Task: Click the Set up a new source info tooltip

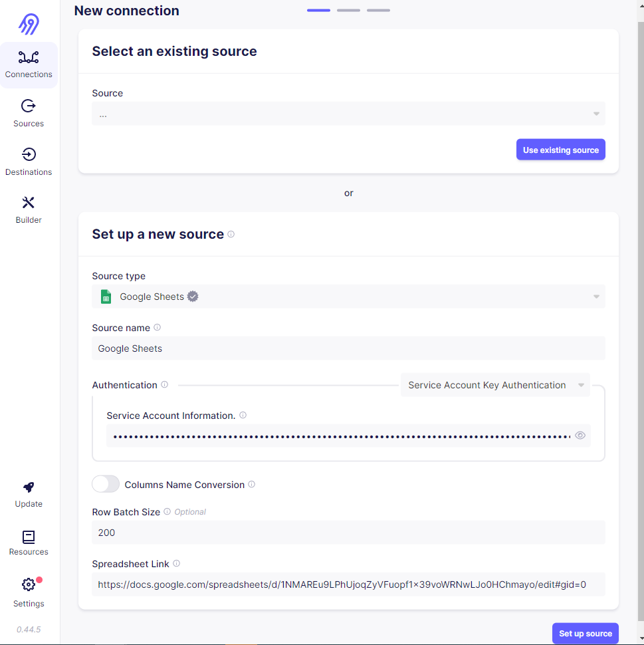Action: click(231, 234)
